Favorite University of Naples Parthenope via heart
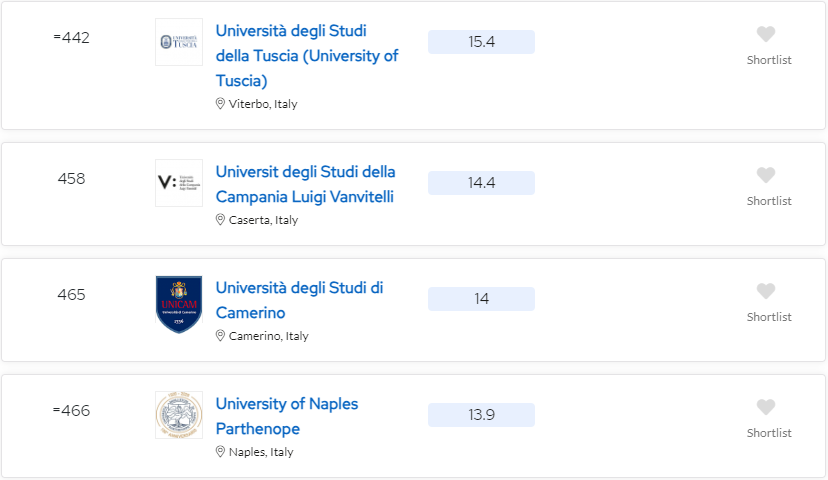This screenshot has width=828, height=480. (766, 407)
